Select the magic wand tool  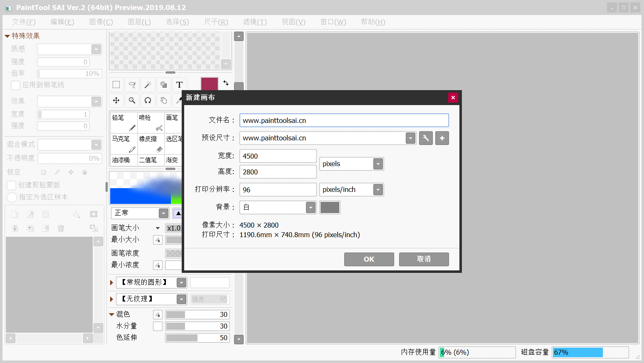(x=148, y=85)
